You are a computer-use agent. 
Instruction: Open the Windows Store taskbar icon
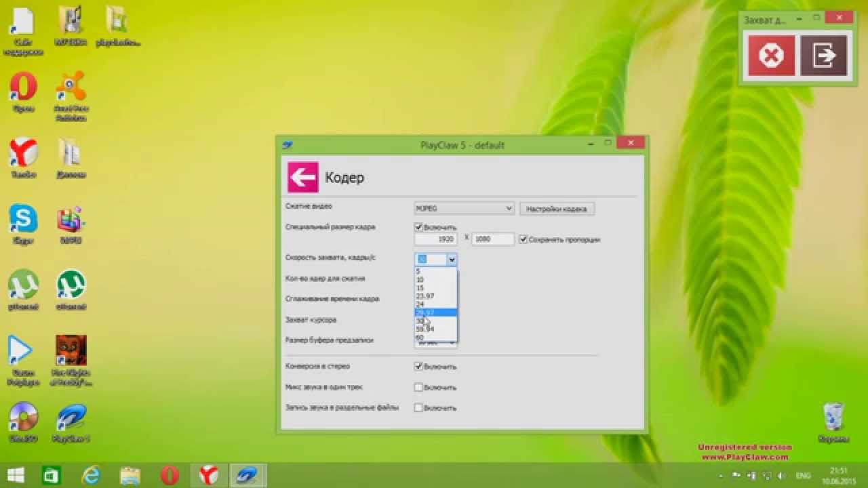(52, 476)
